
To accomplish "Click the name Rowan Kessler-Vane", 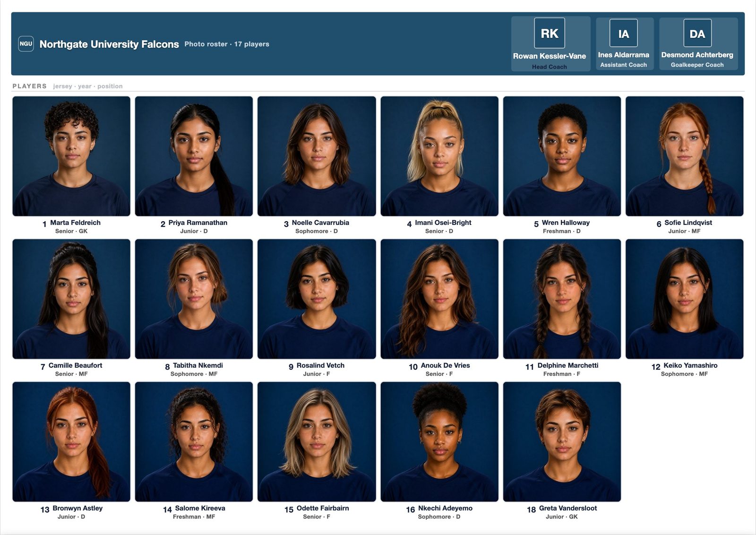I will pos(550,56).
